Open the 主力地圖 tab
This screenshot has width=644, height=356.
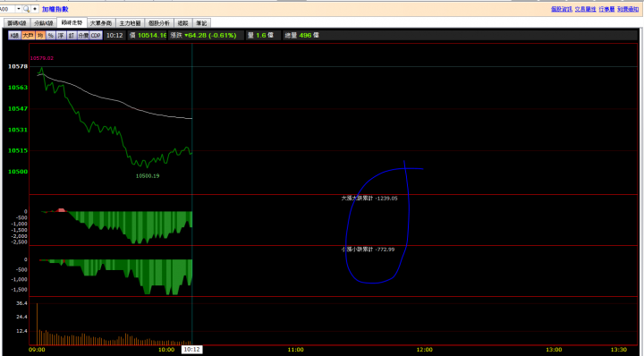coord(131,23)
